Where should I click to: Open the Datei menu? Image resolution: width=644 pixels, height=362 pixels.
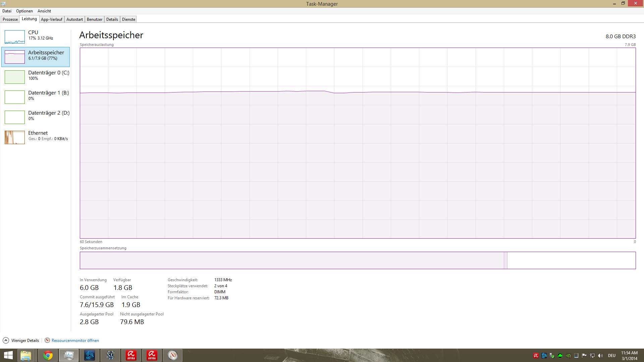tap(7, 11)
